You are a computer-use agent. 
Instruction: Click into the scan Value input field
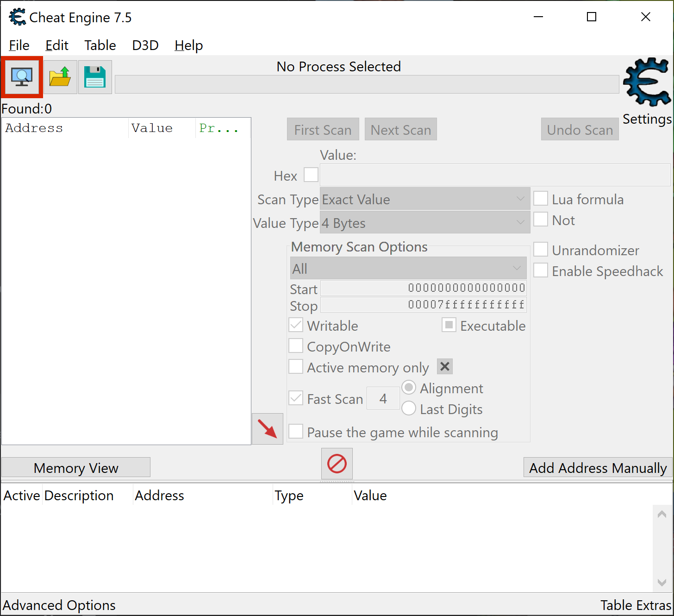point(495,175)
